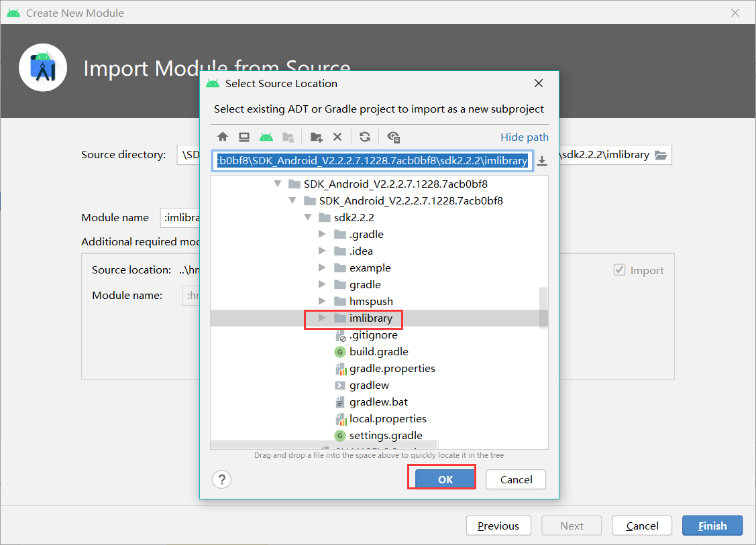Toggle show hidden files icon
This screenshot has width=756, height=545.
(393, 137)
